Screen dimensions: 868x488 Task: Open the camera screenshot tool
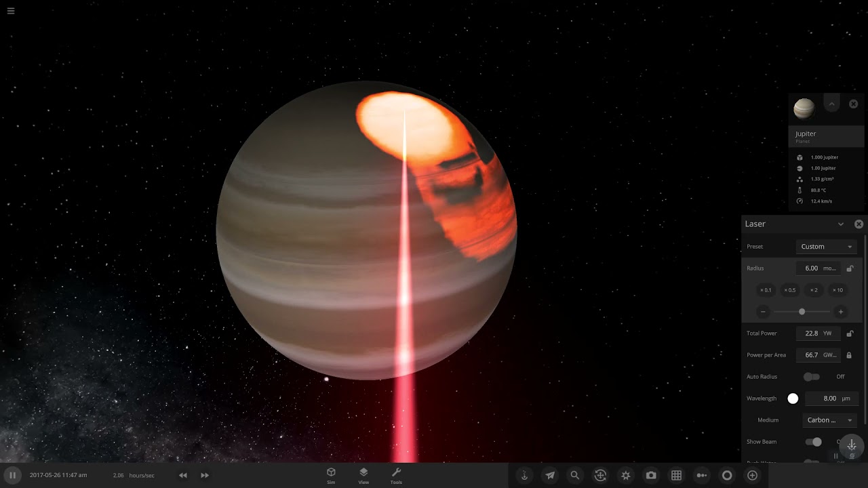[x=651, y=475]
